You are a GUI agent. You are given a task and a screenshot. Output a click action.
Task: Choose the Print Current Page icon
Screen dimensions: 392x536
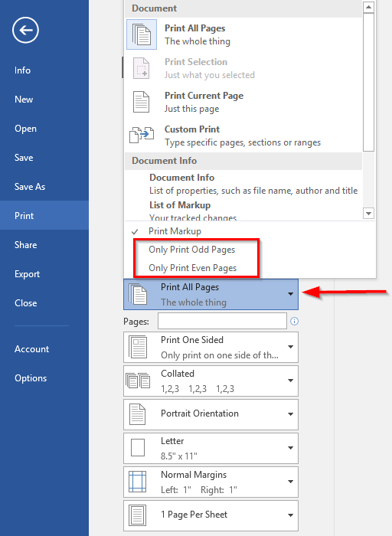click(141, 102)
